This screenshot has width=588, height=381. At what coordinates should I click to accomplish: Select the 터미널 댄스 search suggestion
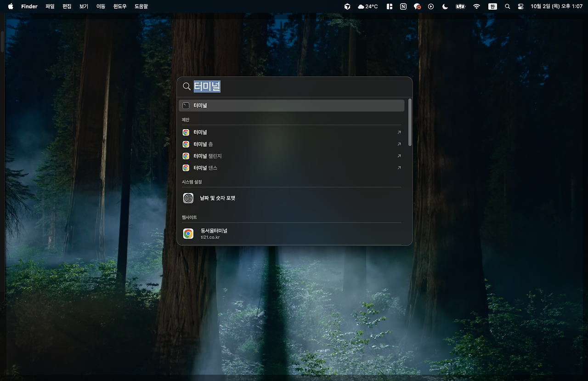click(292, 168)
